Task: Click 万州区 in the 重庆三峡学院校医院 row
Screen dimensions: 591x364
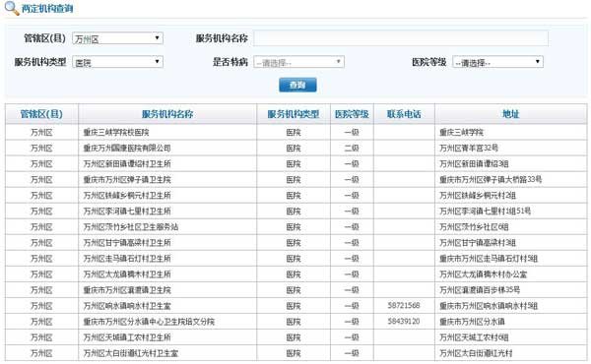Action: [x=41, y=133]
